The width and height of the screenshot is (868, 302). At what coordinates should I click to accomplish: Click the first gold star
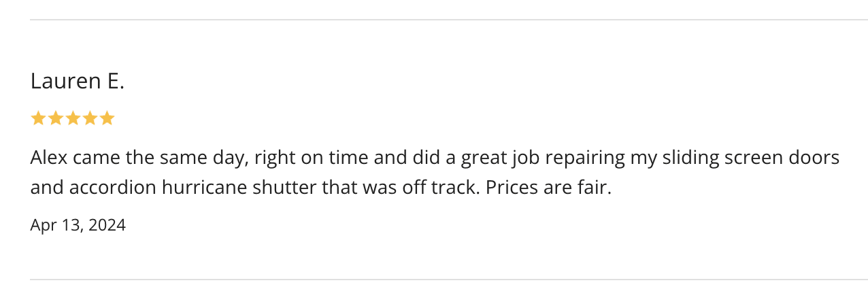click(38, 119)
